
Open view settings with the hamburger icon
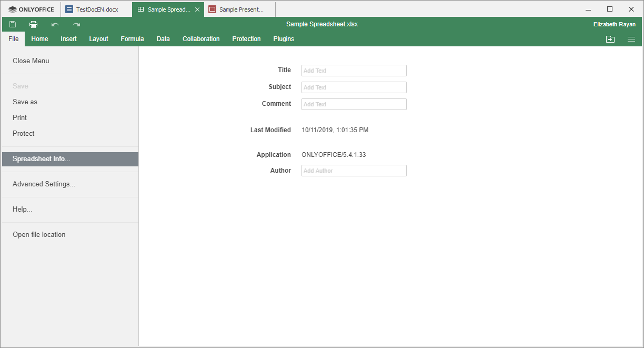631,39
